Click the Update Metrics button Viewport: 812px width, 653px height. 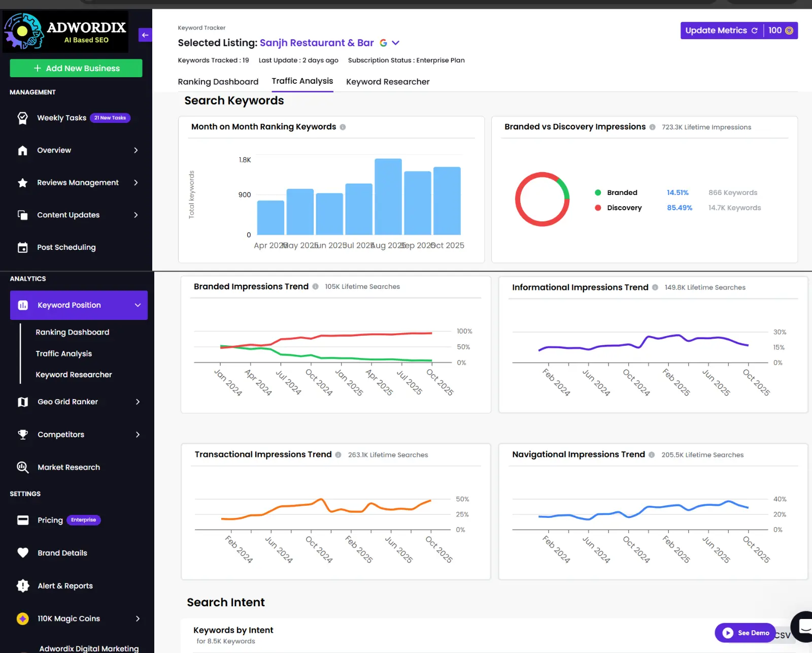pos(721,30)
